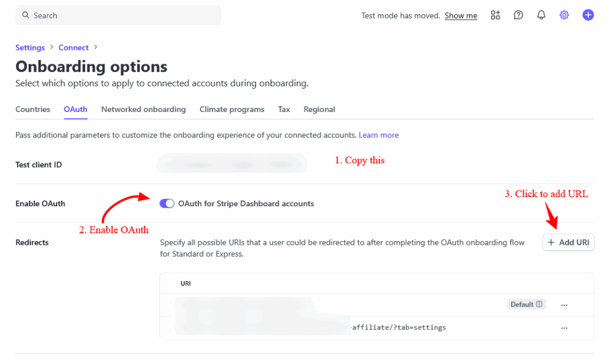
Task: Click the blurred Test client ID value
Action: [x=232, y=164]
